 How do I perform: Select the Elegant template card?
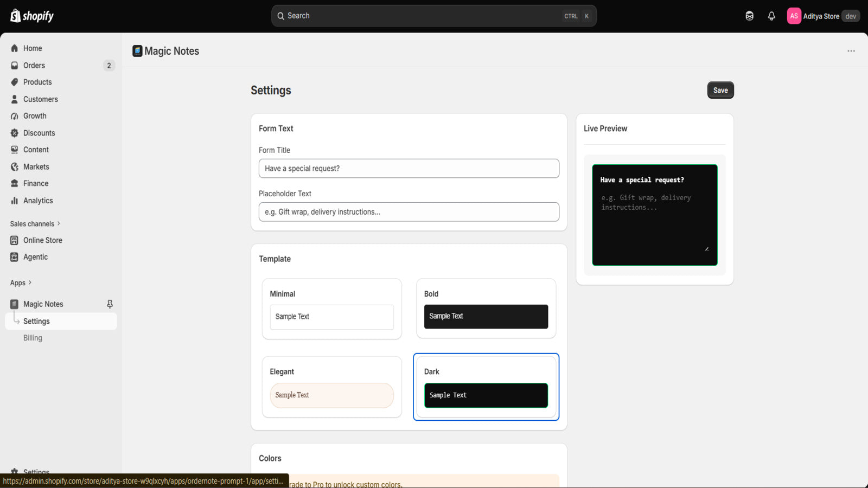[x=331, y=387]
